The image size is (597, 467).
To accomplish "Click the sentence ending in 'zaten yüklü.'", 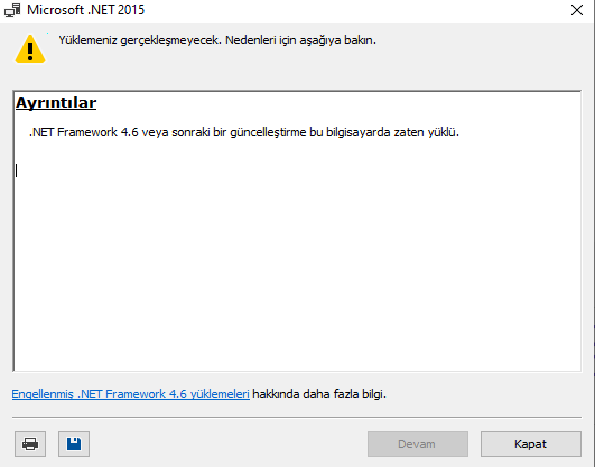I will coord(244,132).
